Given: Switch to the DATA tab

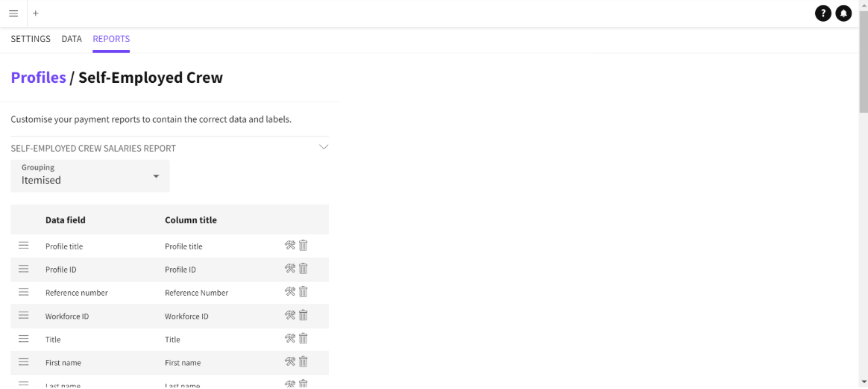Looking at the screenshot, I should (x=72, y=39).
